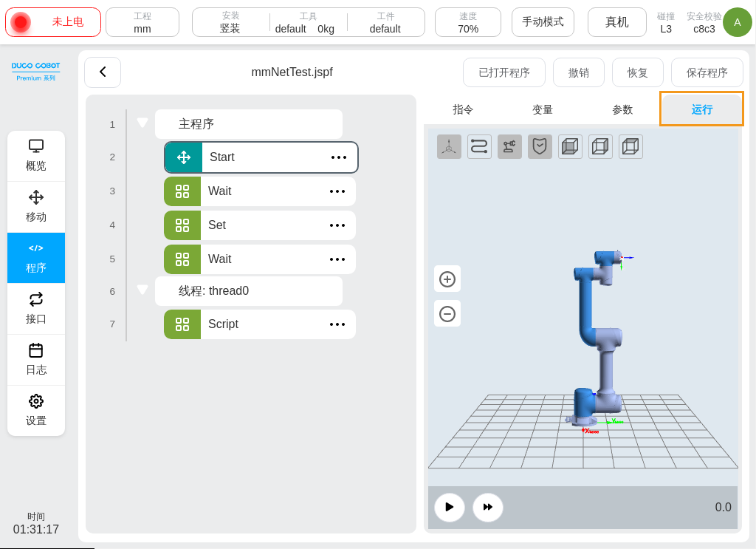The image size is (756, 549).
Task: Select the Set block label
Action: 217,225
